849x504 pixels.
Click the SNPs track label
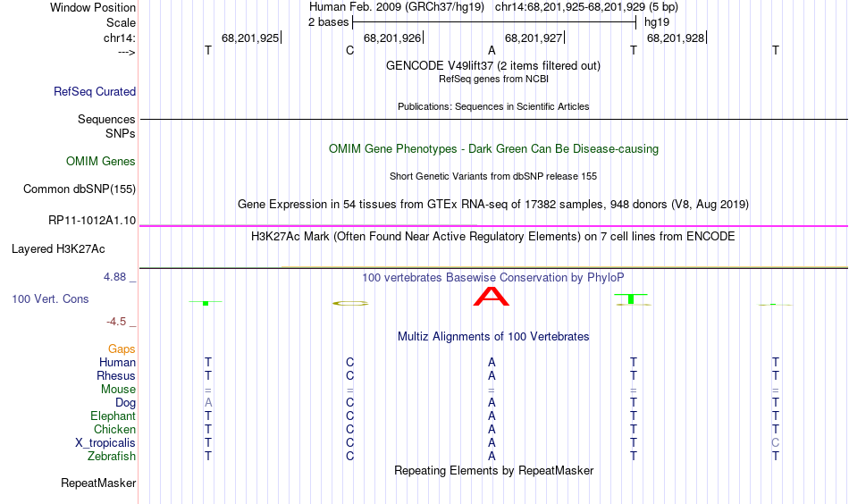tap(121, 133)
